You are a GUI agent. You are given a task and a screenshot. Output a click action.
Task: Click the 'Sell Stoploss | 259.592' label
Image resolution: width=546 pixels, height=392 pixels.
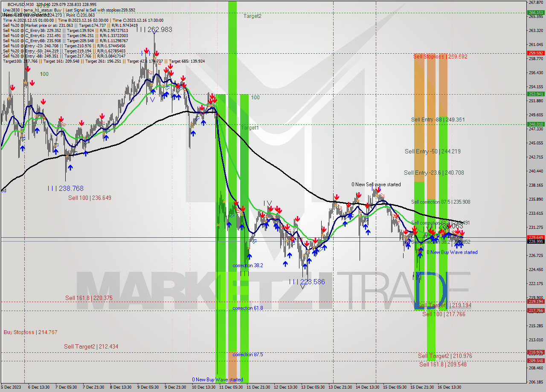coord(440,56)
